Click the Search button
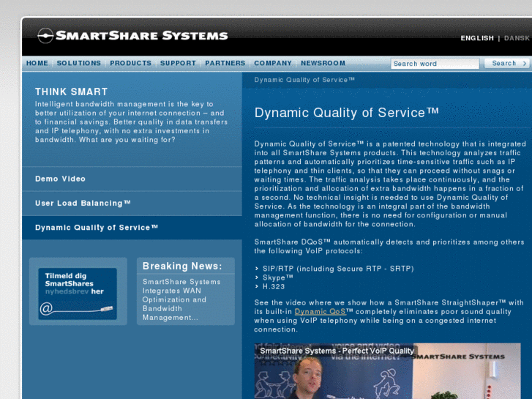The image size is (532, 399). tap(507, 63)
